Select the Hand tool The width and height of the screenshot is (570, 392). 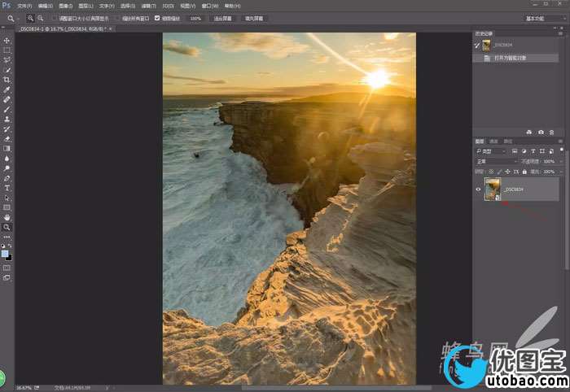point(7,217)
